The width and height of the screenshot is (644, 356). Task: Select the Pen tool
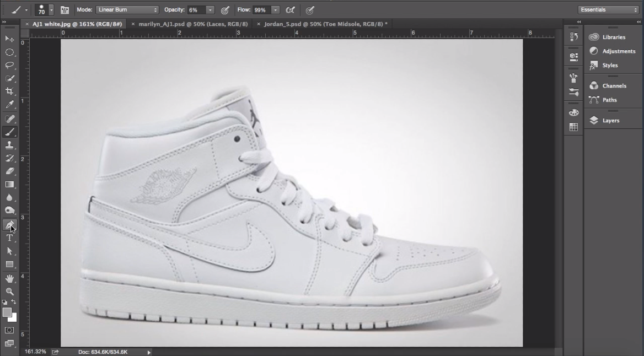9,225
